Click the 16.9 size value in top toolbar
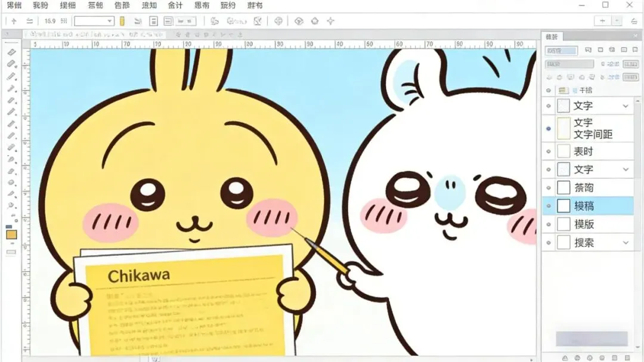 50,21
